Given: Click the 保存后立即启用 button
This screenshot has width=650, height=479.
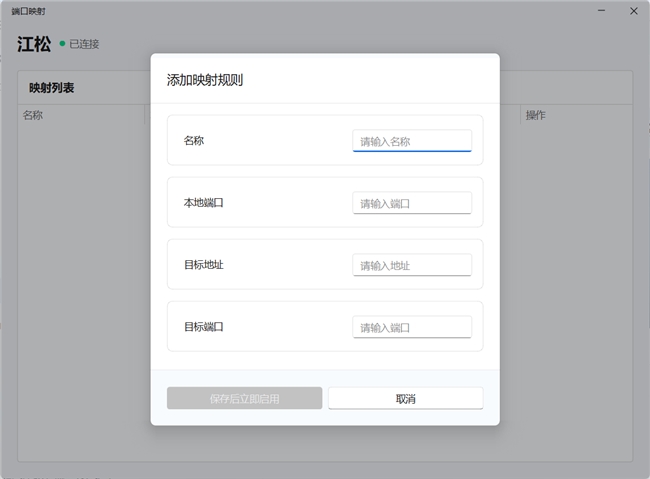Looking at the screenshot, I should (244, 398).
